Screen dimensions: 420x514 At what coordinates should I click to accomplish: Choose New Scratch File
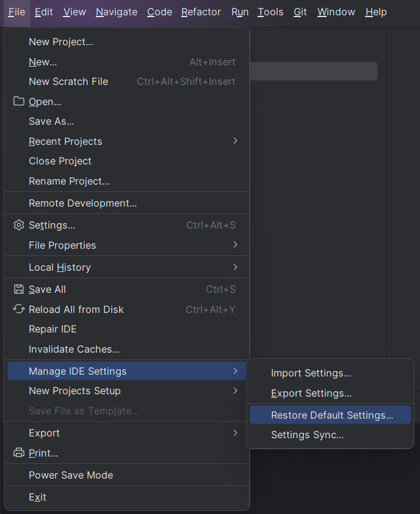pos(68,81)
